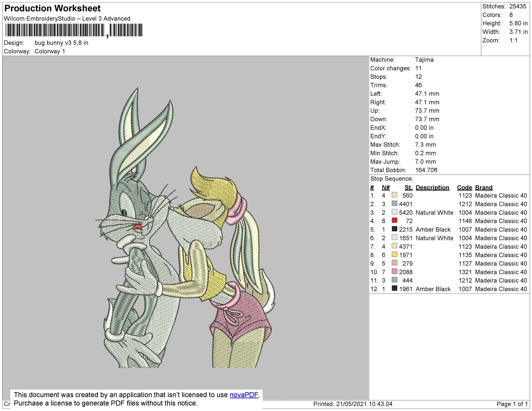532x411 pixels.
Task: Click the Height value '5.80 in'
Action: (x=518, y=23)
